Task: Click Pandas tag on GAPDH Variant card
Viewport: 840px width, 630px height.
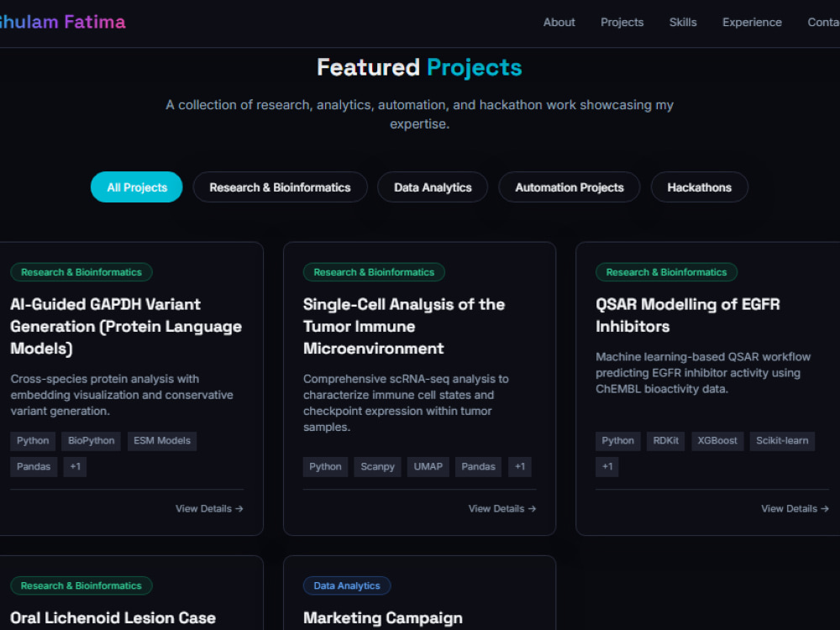Action: (x=34, y=466)
